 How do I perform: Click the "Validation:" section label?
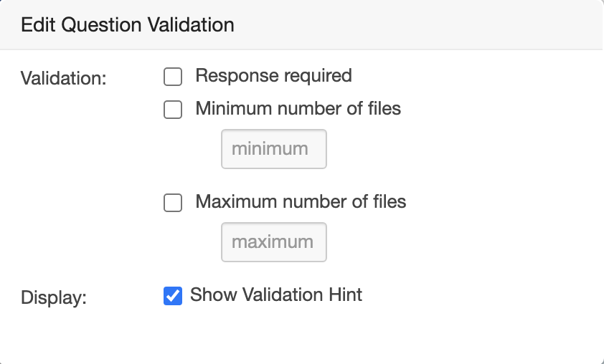[x=64, y=77]
